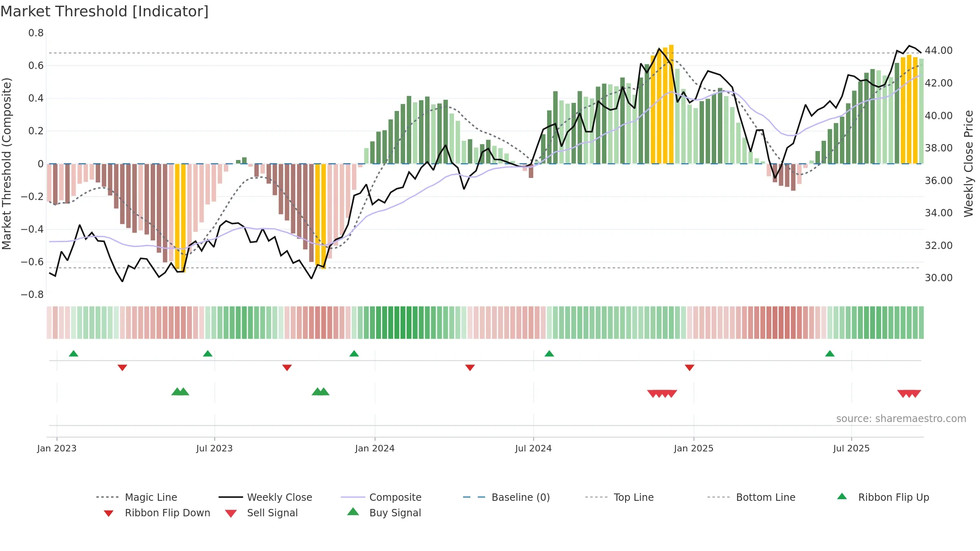The height and width of the screenshot is (551, 980).
Task: Click the red Ribbon Flip Down marker in early 2023
Action: click(x=122, y=368)
